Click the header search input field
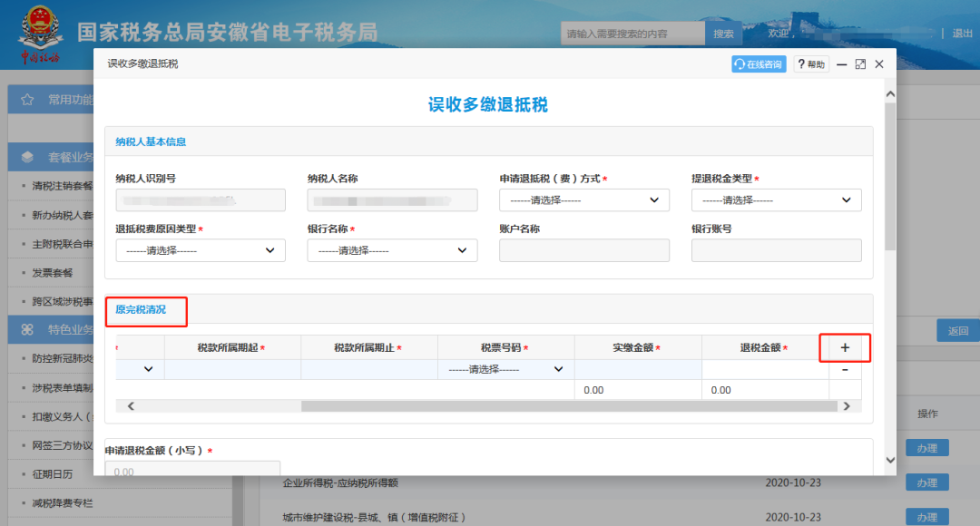 [x=632, y=34]
